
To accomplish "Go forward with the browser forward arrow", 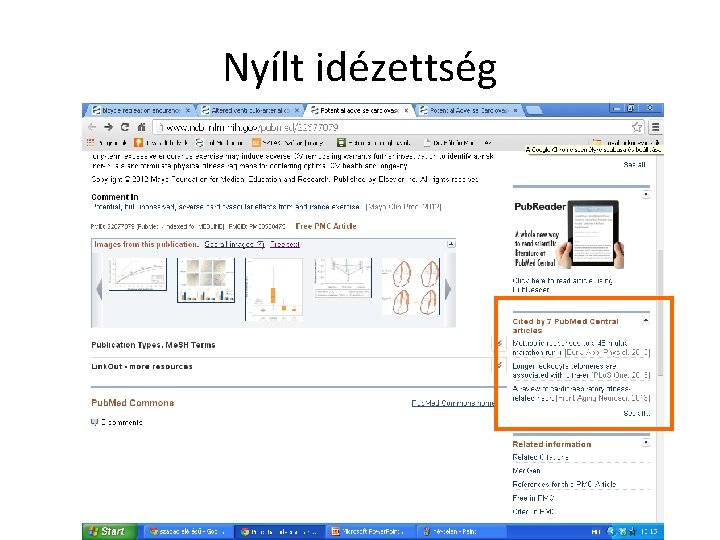I will 108,127.
